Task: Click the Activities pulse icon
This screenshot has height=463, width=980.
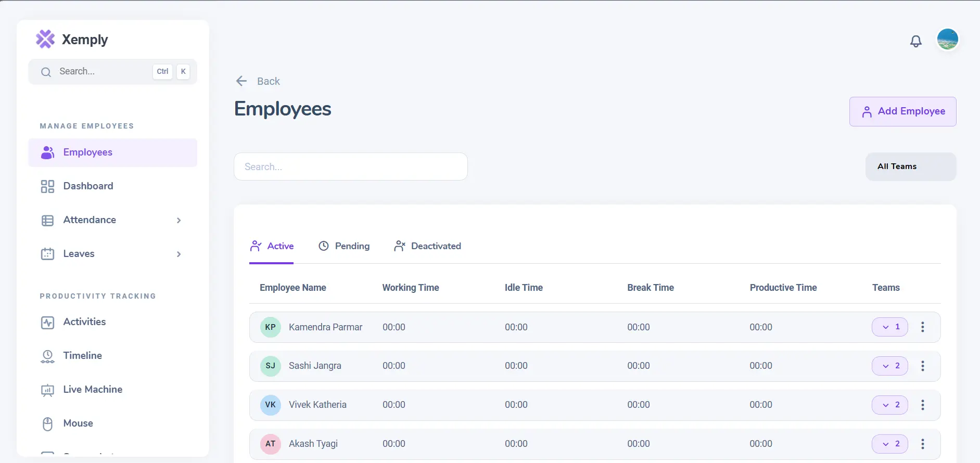Action: click(47, 323)
